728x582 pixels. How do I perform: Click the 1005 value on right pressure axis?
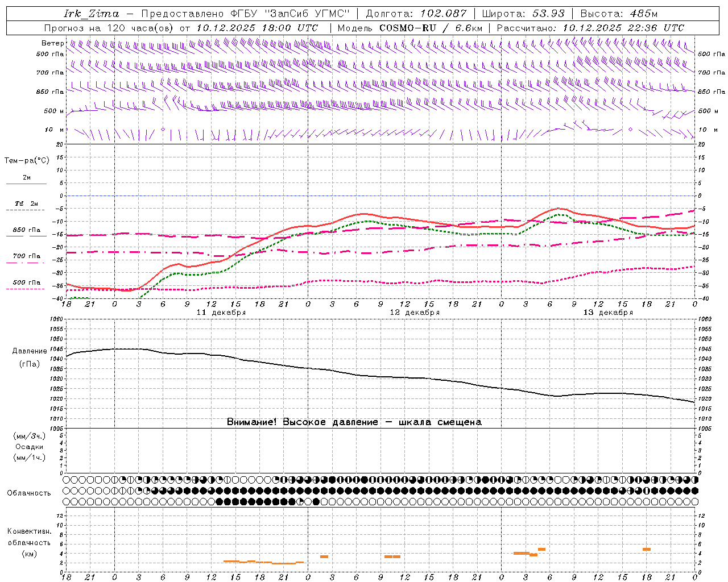click(705, 428)
